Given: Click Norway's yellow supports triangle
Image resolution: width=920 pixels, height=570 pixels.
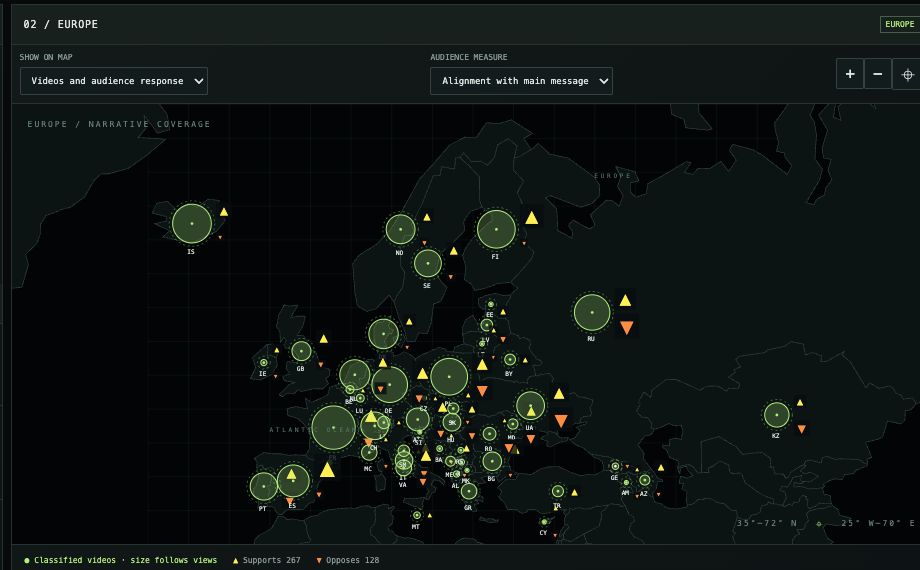Looking at the screenshot, I should (427, 218).
